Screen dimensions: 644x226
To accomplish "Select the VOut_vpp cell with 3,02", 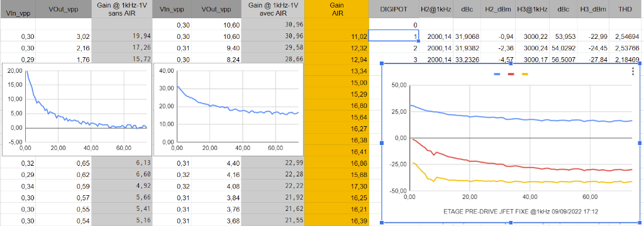I will [x=64, y=36].
